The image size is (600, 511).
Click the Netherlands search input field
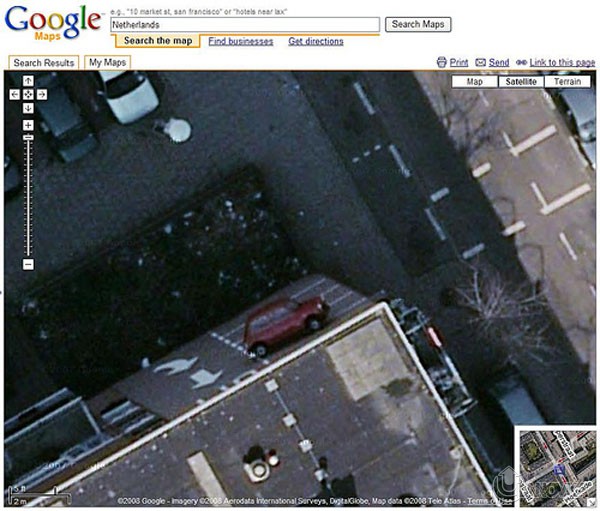(x=245, y=25)
